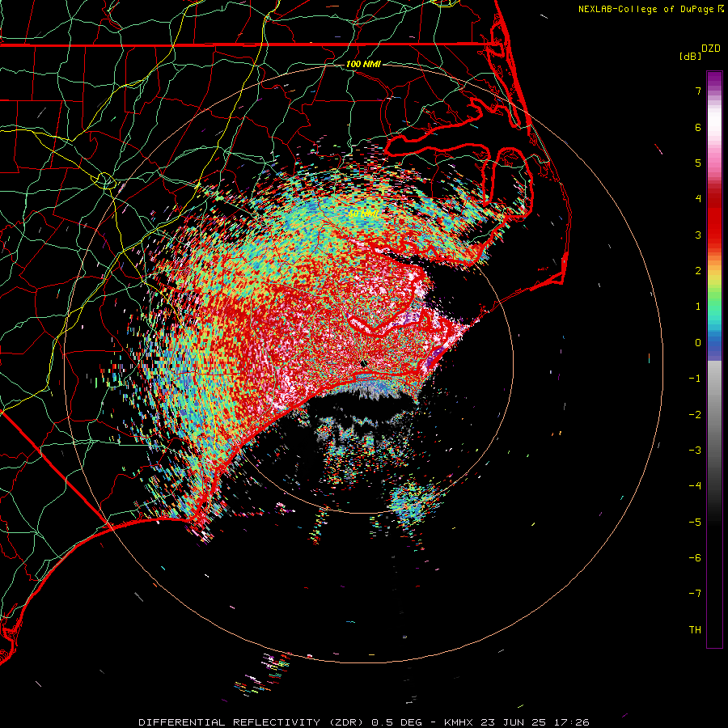The height and width of the screenshot is (728, 728).
Task: Click the -4 value on the scale
Action: pyautogui.click(x=695, y=486)
